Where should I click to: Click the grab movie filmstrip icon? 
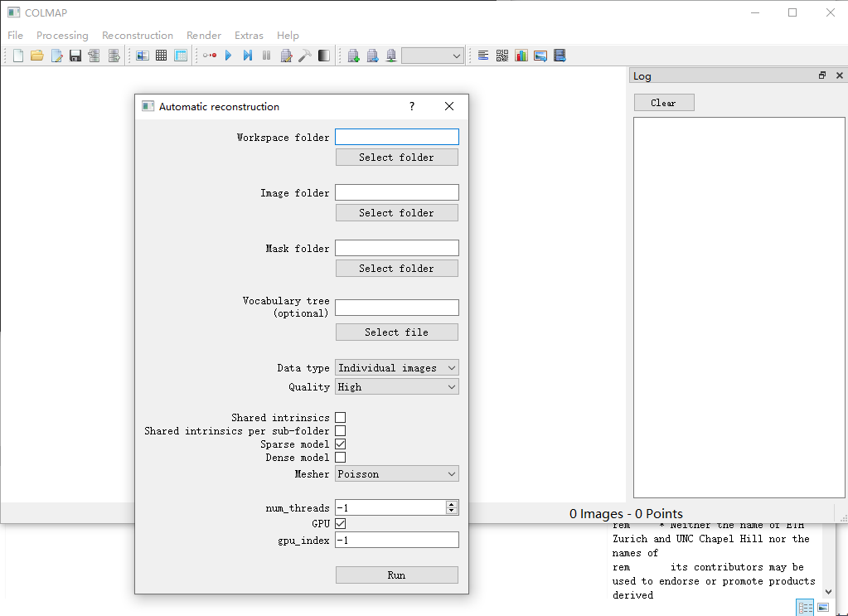[560, 56]
